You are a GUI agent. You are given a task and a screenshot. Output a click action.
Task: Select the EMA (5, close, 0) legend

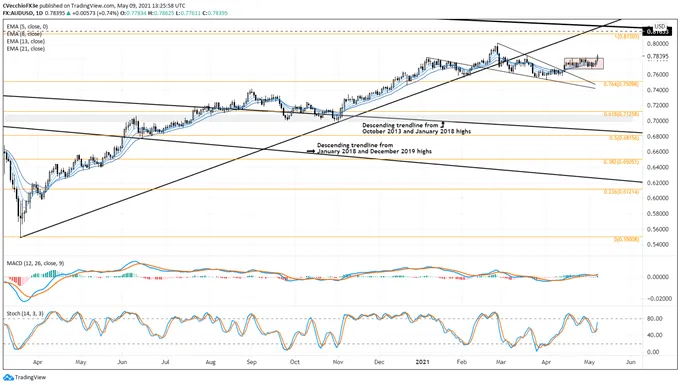point(27,26)
